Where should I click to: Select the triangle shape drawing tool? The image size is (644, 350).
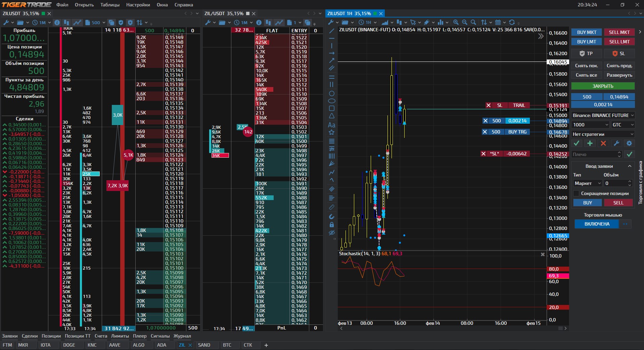tap(331, 116)
